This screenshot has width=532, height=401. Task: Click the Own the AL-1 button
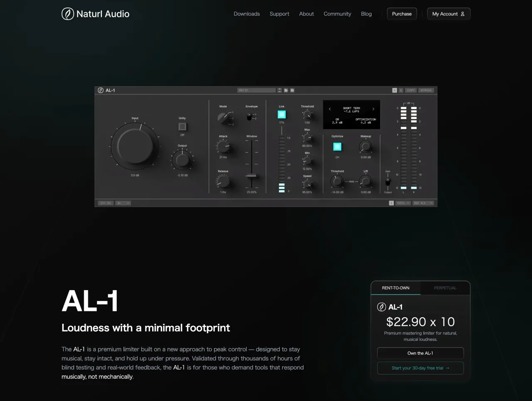(420, 353)
